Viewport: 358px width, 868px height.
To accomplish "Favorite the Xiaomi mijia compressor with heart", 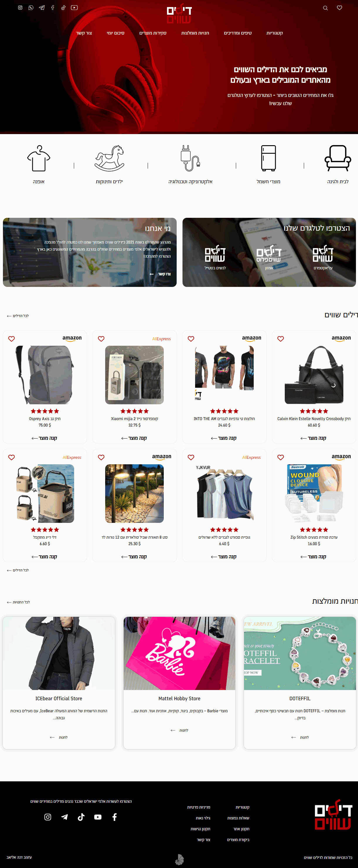I will pos(101,339).
